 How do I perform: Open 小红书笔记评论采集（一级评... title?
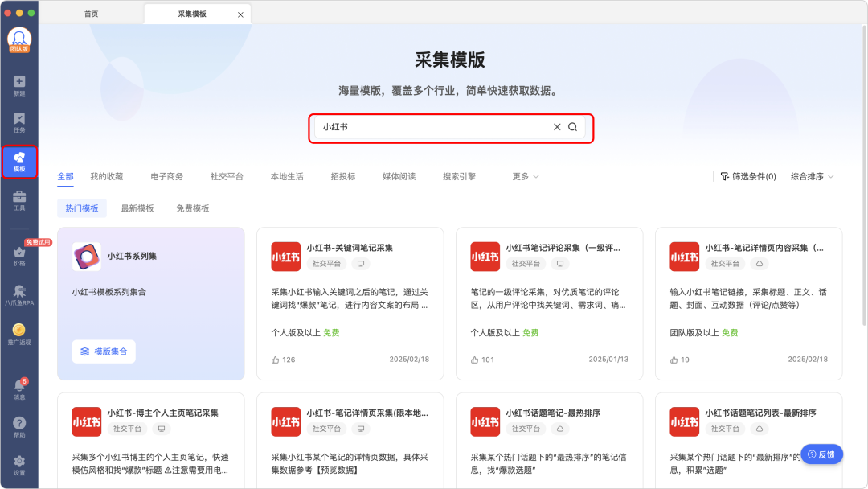click(563, 248)
